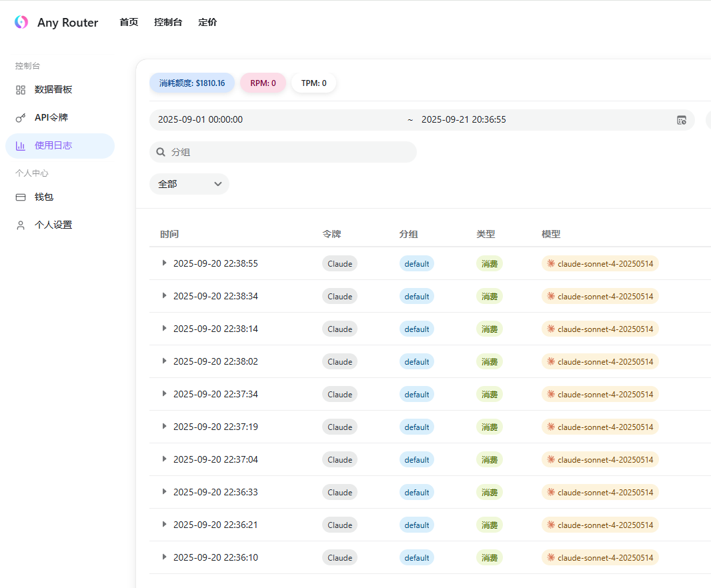Open 控制台 in top navigation
Screen dimensions: 711x588
coord(168,22)
